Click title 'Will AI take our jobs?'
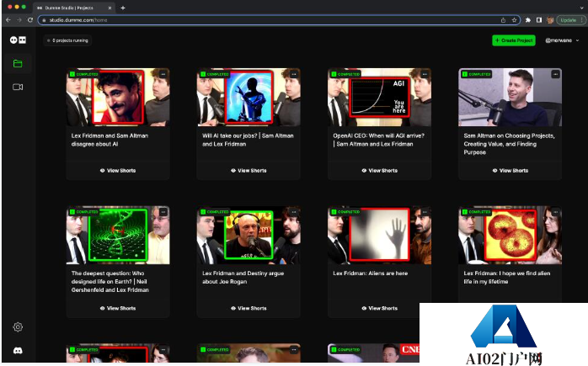 (x=248, y=140)
